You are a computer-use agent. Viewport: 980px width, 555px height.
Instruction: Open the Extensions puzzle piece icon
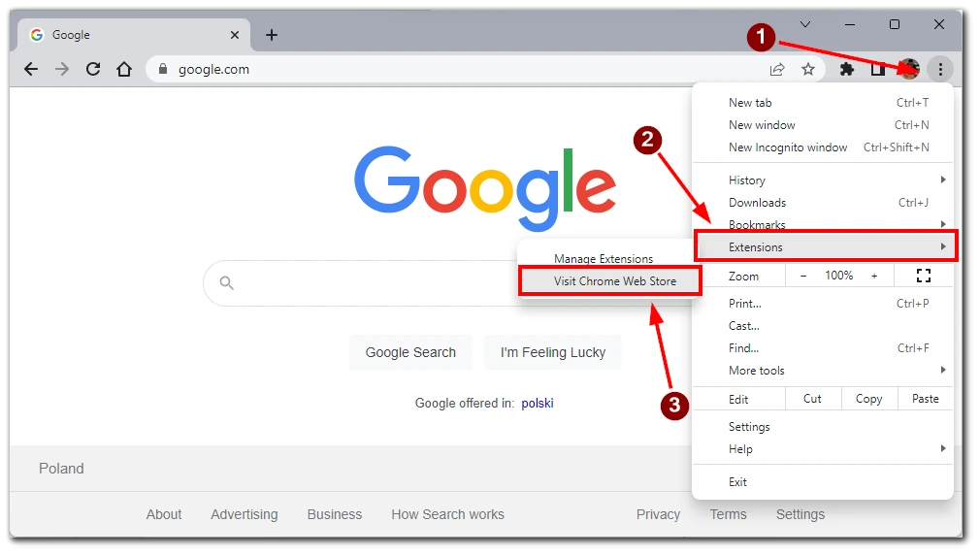(847, 70)
